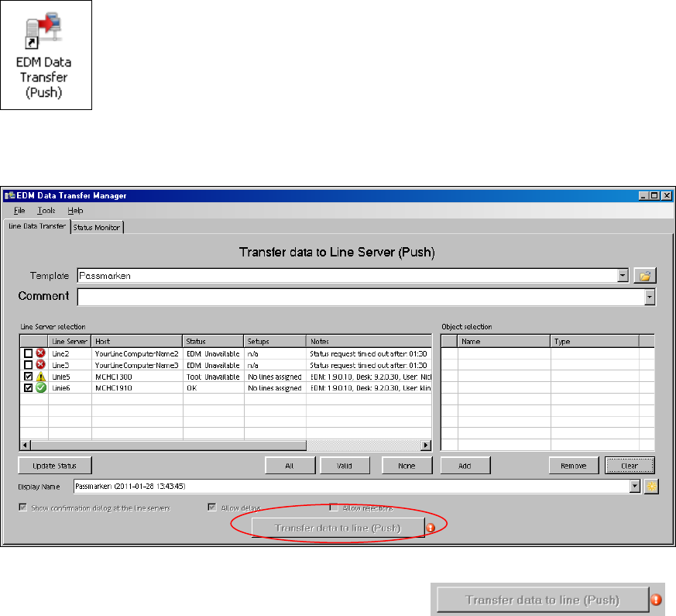Screen dimensions: 676x616
Task: Click the Host column header
Action: click(136, 341)
